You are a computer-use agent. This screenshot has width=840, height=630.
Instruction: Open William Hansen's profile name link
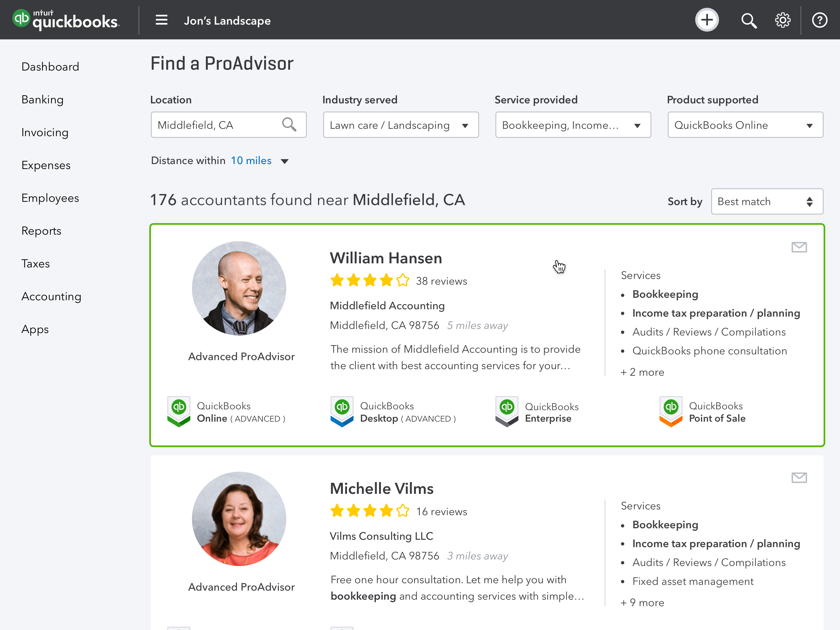coord(386,258)
